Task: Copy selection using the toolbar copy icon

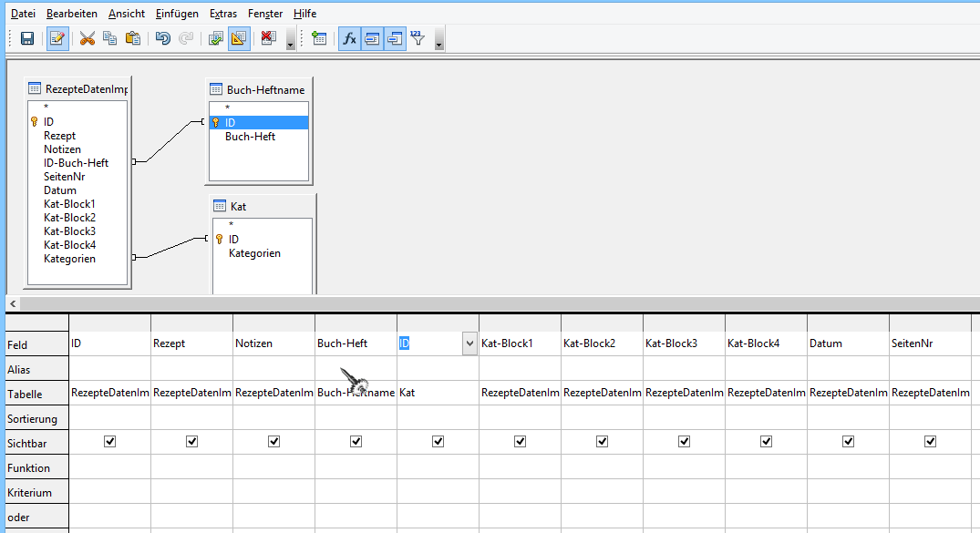Action: pos(110,39)
